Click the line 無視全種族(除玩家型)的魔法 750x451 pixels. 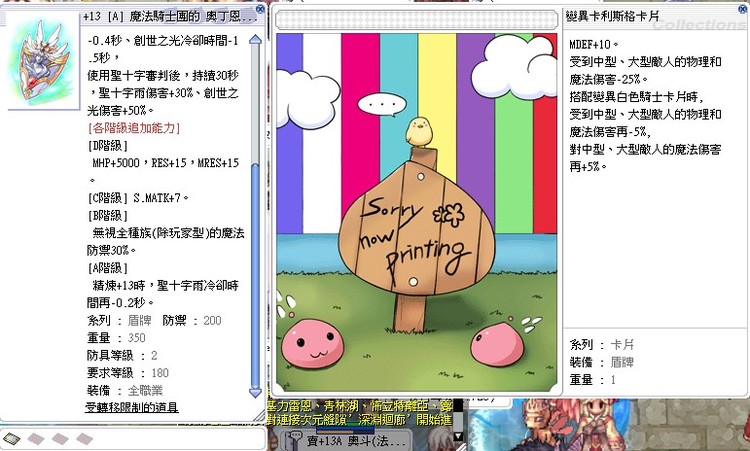(x=168, y=233)
